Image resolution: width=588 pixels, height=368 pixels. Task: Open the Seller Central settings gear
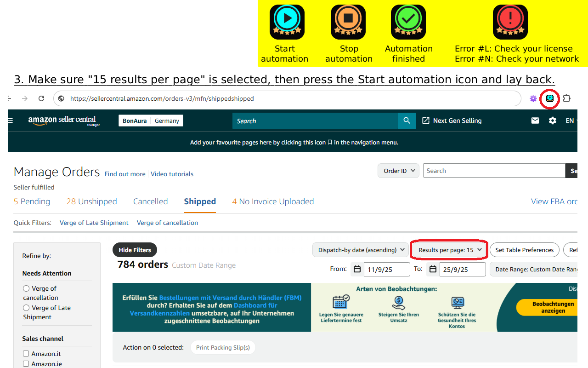click(553, 121)
